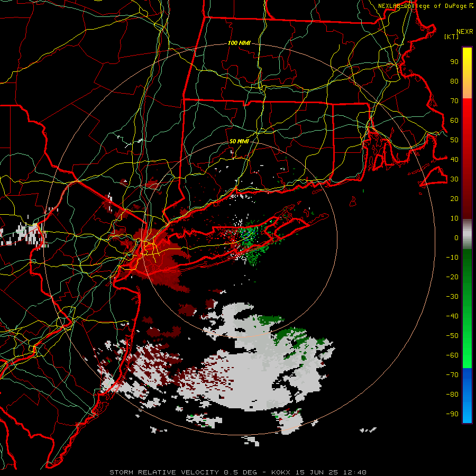Click the 90 value on velocity scale
Image resolution: width=476 pixels, height=476 pixels.
[x=454, y=62]
